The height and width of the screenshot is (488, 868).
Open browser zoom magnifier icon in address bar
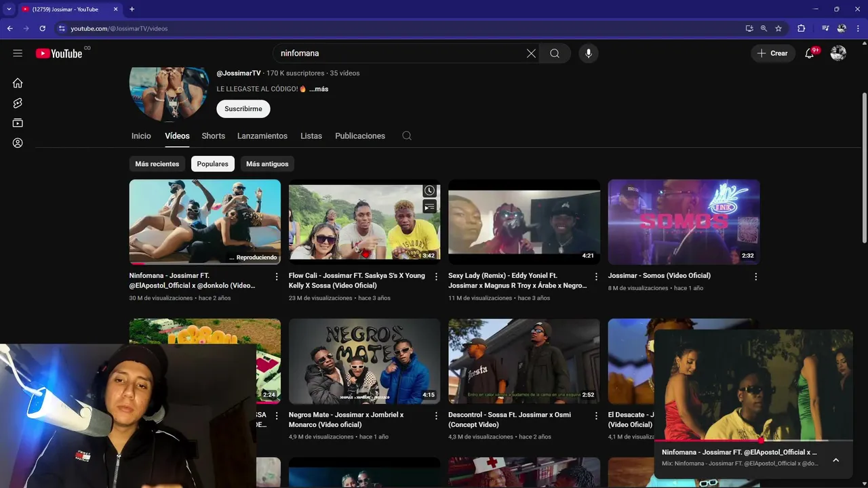click(x=764, y=28)
